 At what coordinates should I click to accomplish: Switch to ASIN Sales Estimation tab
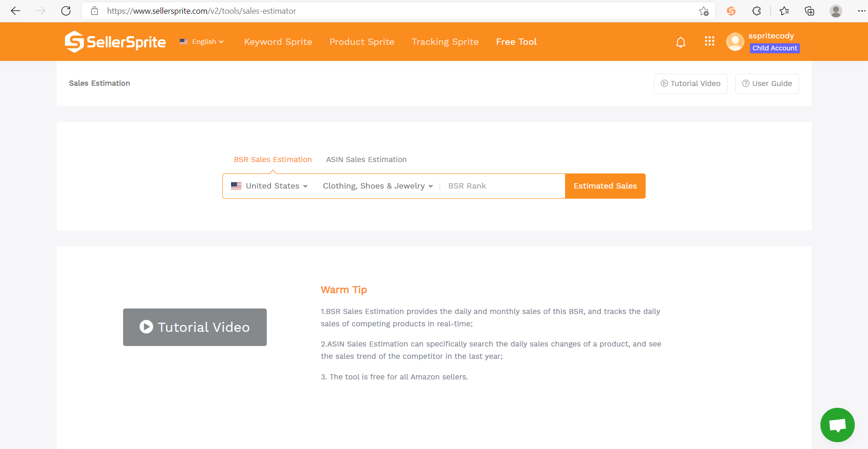pos(367,159)
